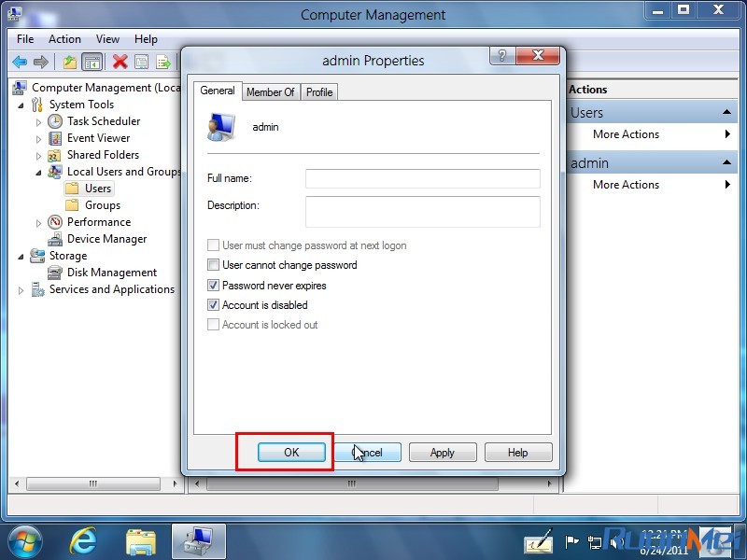Click the Services and Applications icon
Viewport: 747px width, 560px height.
(x=37, y=289)
